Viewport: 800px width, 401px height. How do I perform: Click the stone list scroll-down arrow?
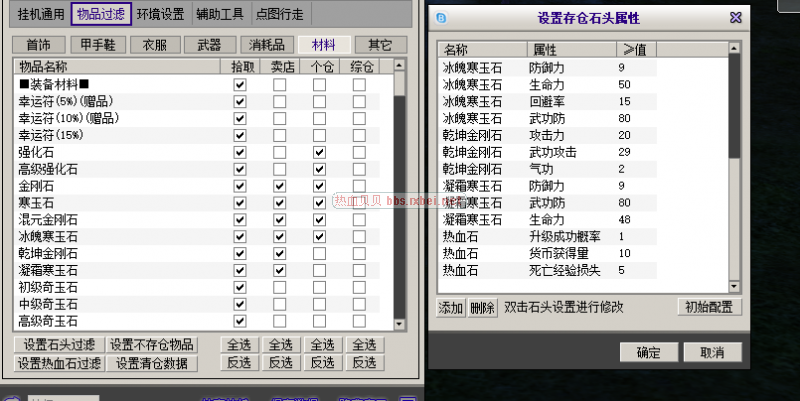click(x=734, y=286)
